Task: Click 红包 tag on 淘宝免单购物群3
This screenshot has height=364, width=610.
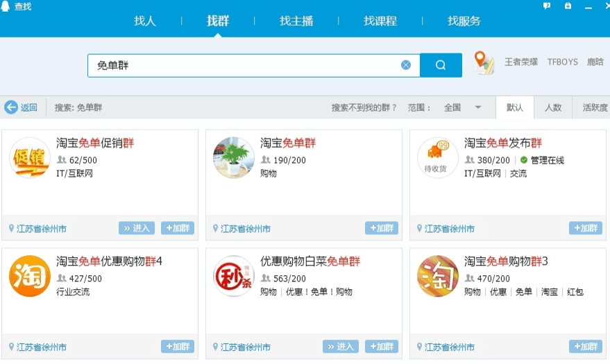Action: point(575,292)
